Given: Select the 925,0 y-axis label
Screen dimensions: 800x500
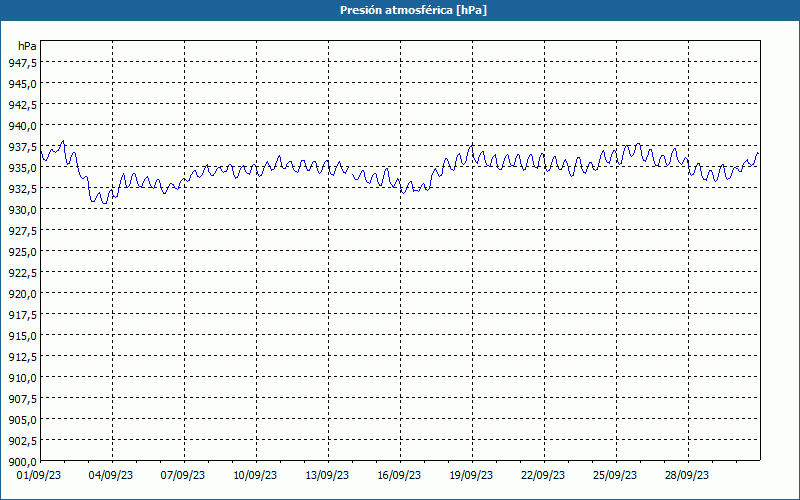Looking at the screenshot, I should click(22, 252).
